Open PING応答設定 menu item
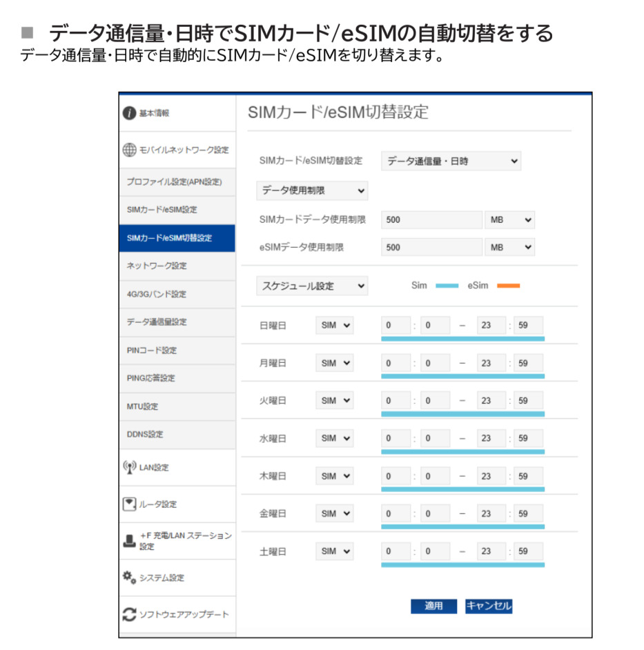This screenshot has height=650, width=644. tap(177, 378)
